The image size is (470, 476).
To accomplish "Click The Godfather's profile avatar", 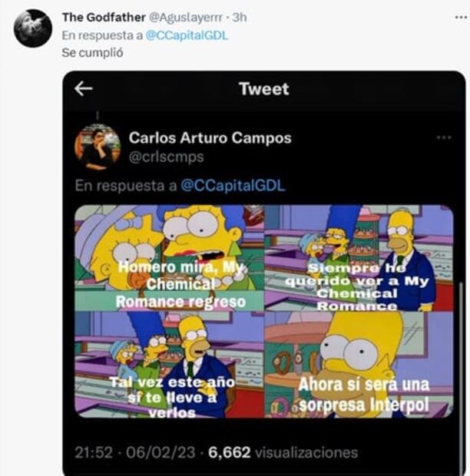I will tap(33, 28).
